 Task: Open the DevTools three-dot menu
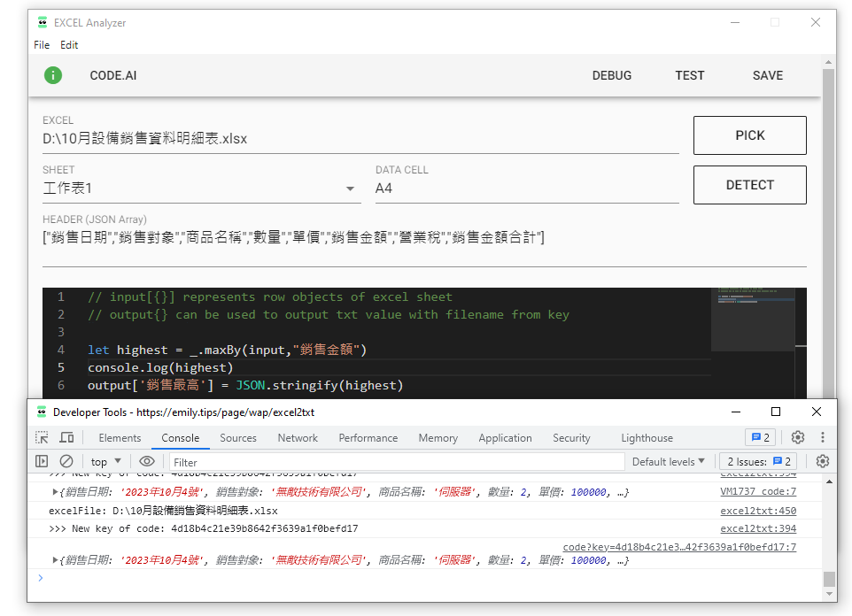click(823, 437)
